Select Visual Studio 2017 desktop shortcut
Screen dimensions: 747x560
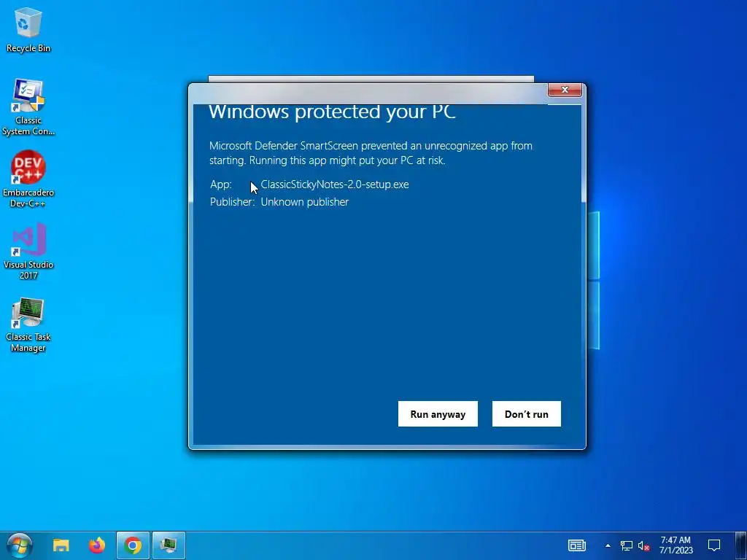28,251
